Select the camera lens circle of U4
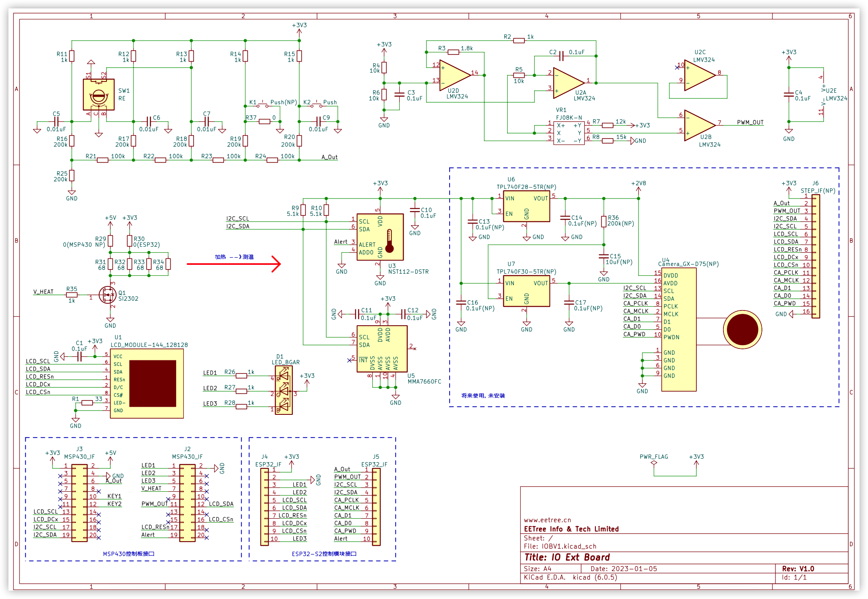Viewport: 868px width, 599px height. 742,329
